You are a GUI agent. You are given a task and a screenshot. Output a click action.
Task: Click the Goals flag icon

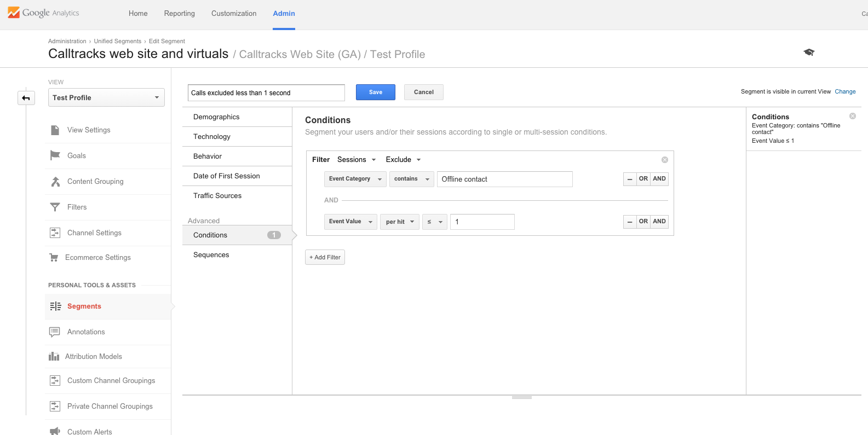tap(55, 155)
